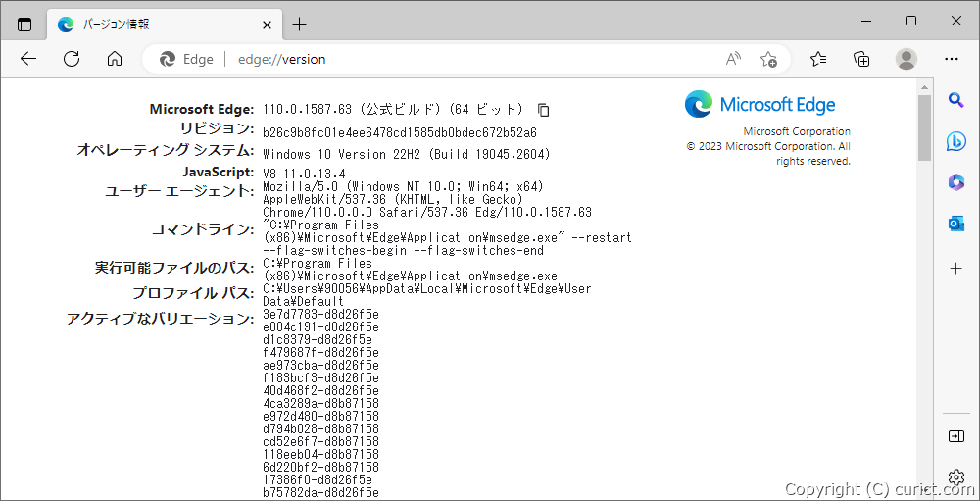This screenshot has height=501, width=980.
Task: Select the バージョン情報 tab
Action: (x=163, y=25)
